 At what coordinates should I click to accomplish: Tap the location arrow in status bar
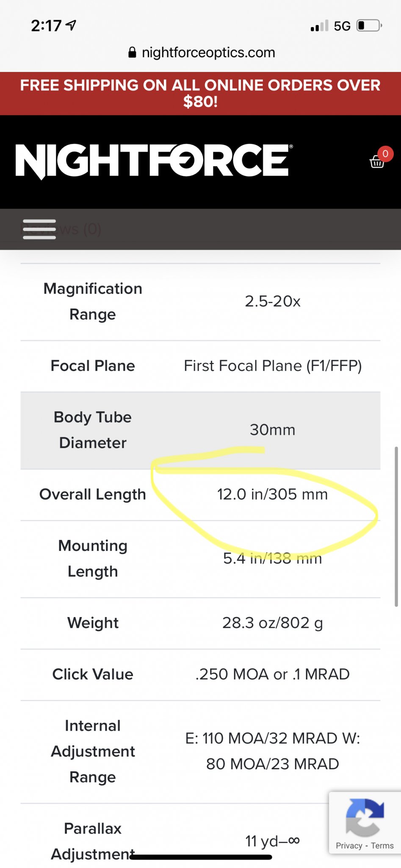(x=72, y=25)
